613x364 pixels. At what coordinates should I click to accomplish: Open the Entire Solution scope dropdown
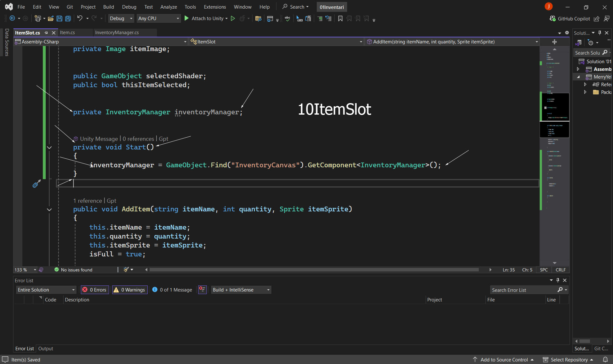point(46,290)
